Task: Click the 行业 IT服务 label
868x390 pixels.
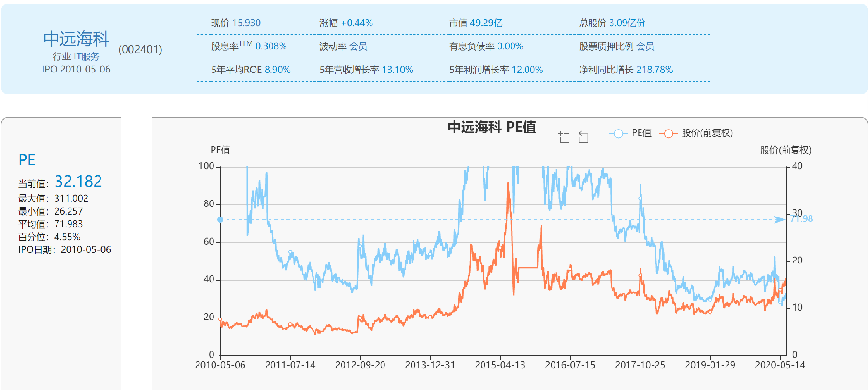Action: click(76, 57)
